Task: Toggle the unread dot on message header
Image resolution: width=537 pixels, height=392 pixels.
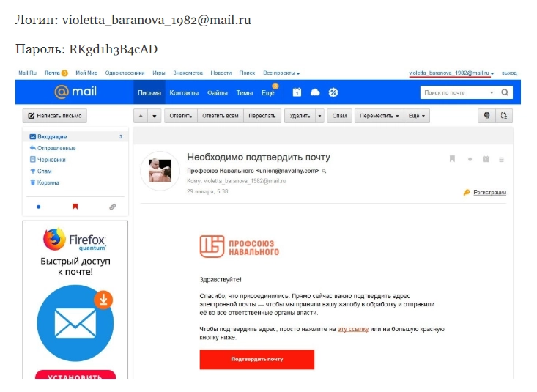Action: tap(470, 159)
